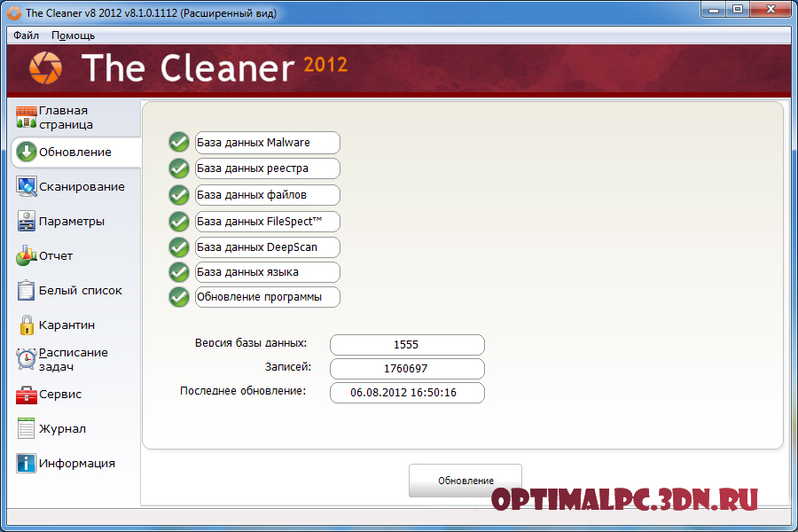Image resolution: width=798 pixels, height=532 pixels.
Task: Open the Информация section label
Action: coord(77,463)
